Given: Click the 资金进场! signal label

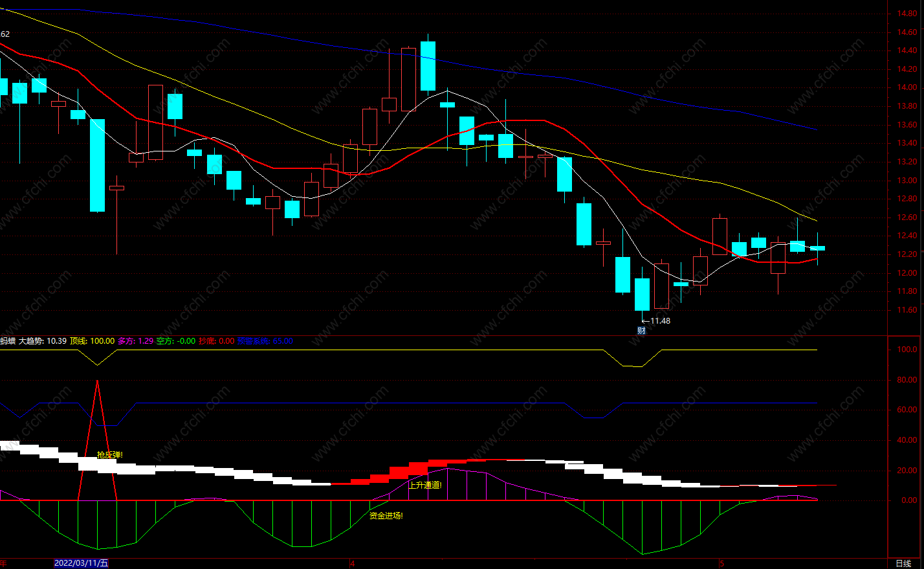Looking at the screenshot, I should click(x=386, y=516).
